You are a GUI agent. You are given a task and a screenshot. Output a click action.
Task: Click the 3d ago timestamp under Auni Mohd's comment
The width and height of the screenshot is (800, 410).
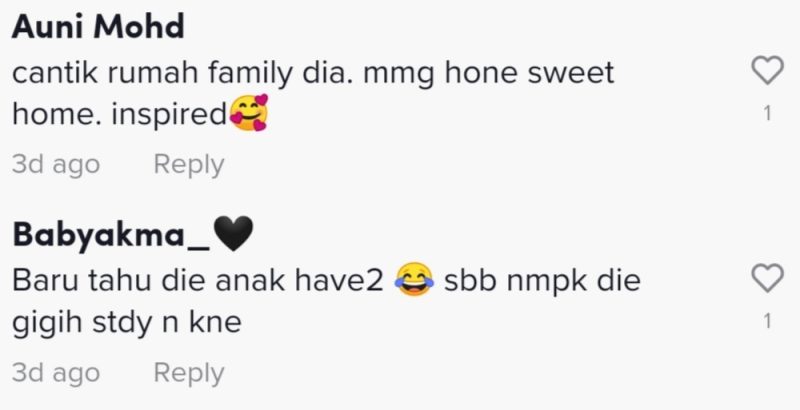(x=56, y=165)
